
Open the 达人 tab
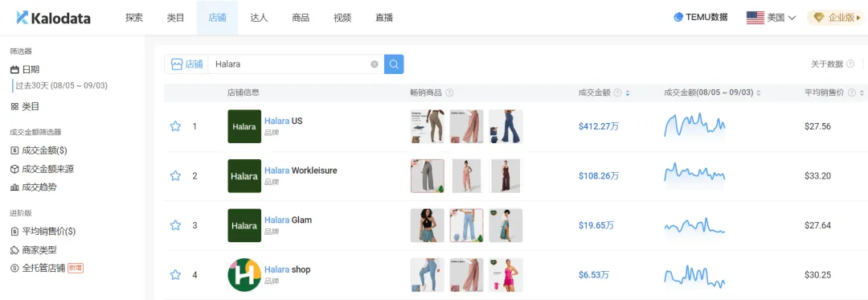point(259,18)
